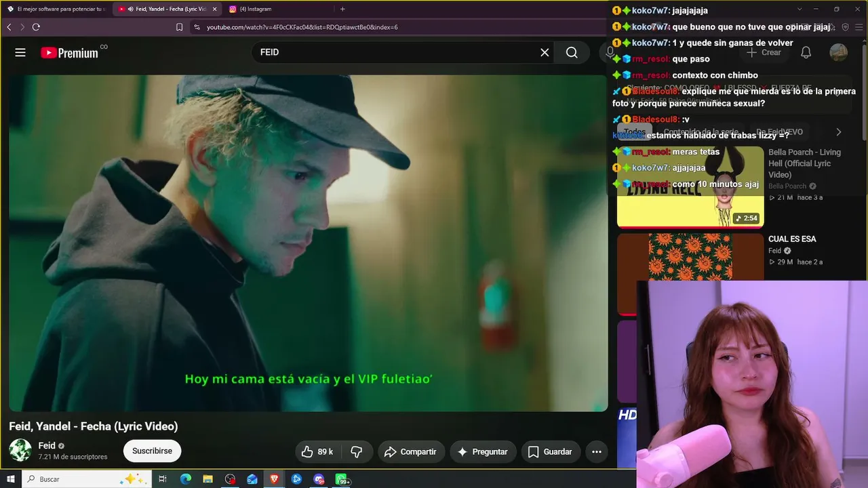
Task: Ask about video with Preguntar button
Action: (483, 451)
